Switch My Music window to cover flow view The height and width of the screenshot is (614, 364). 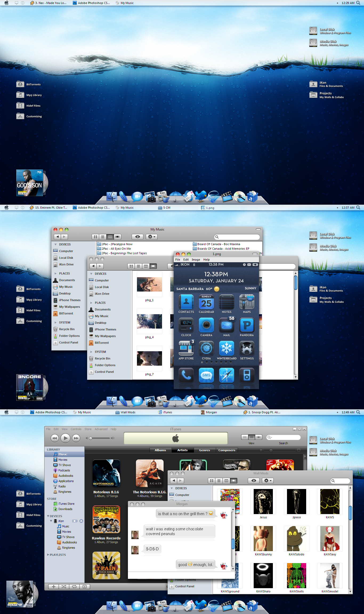(x=117, y=237)
